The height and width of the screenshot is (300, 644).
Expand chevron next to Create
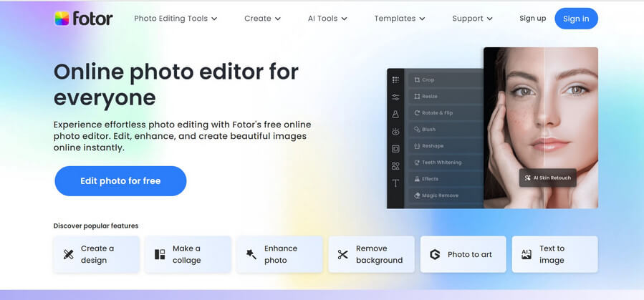[278, 19]
